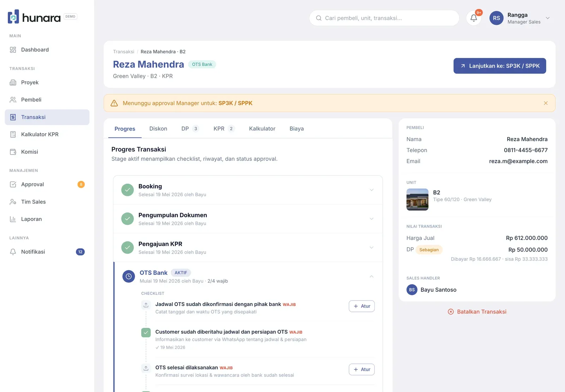The height and width of the screenshot is (392, 565).
Task: Click the Tim Sales user icon
Action: tap(13, 202)
